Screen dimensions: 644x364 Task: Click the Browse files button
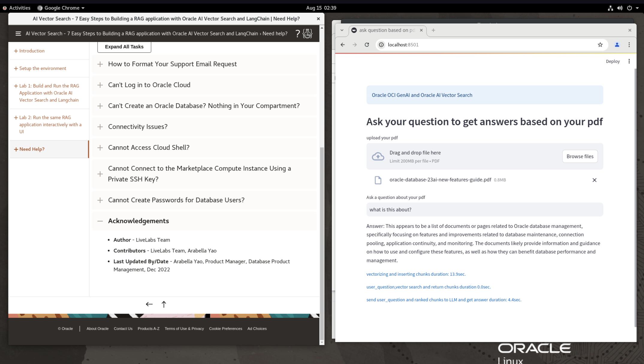580,156
